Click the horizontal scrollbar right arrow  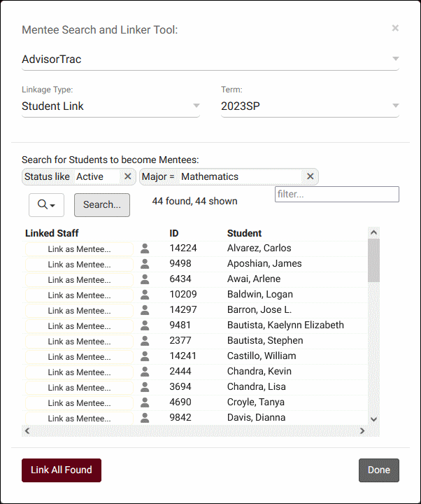tap(362, 431)
